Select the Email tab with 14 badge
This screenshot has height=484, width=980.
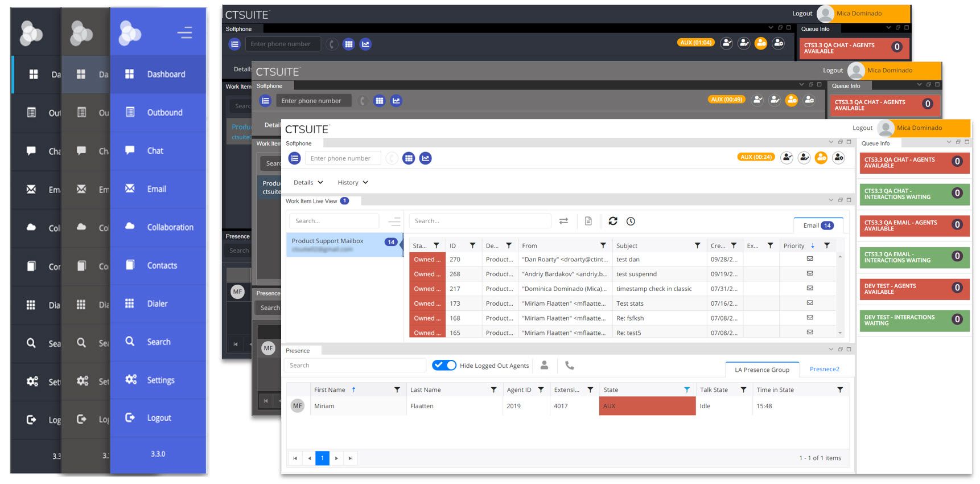tap(818, 225)
